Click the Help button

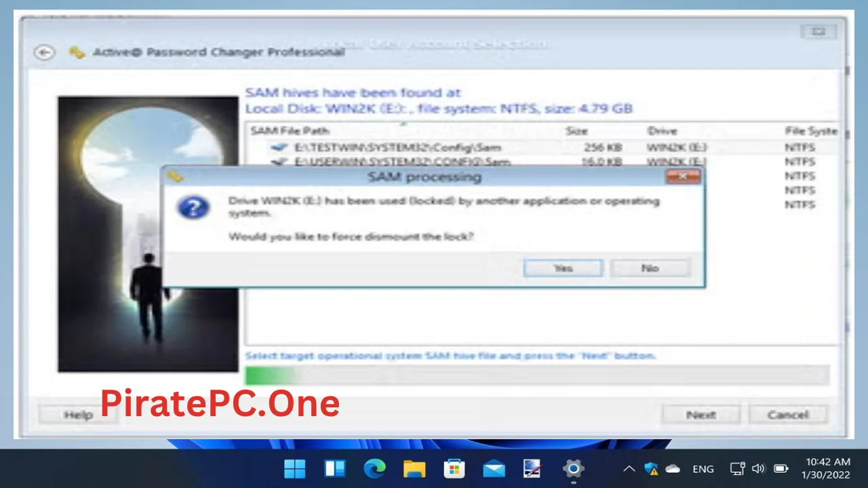tap(78, 415)
